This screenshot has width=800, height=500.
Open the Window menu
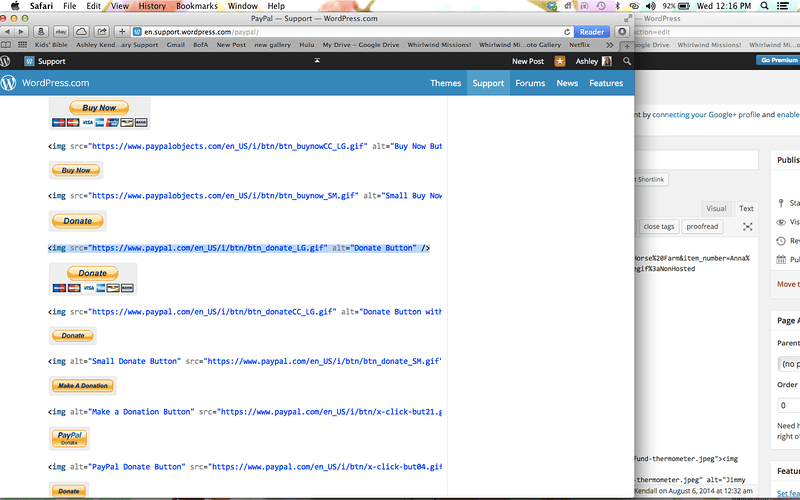(242, 6)
